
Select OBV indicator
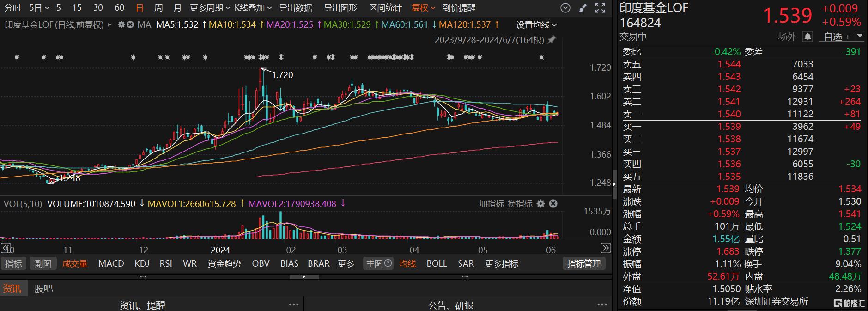click(x=261, y=263)
